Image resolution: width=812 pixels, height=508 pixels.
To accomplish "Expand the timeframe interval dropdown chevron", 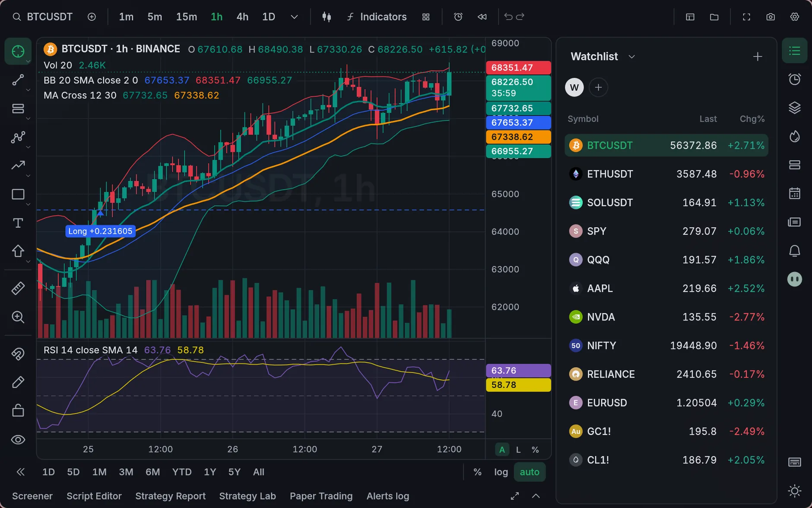I will (x=294, y=17).
